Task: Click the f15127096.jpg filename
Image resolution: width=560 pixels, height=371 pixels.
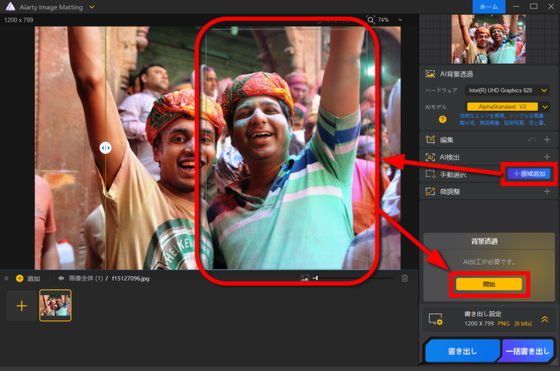Action: (x=130, y=278)
